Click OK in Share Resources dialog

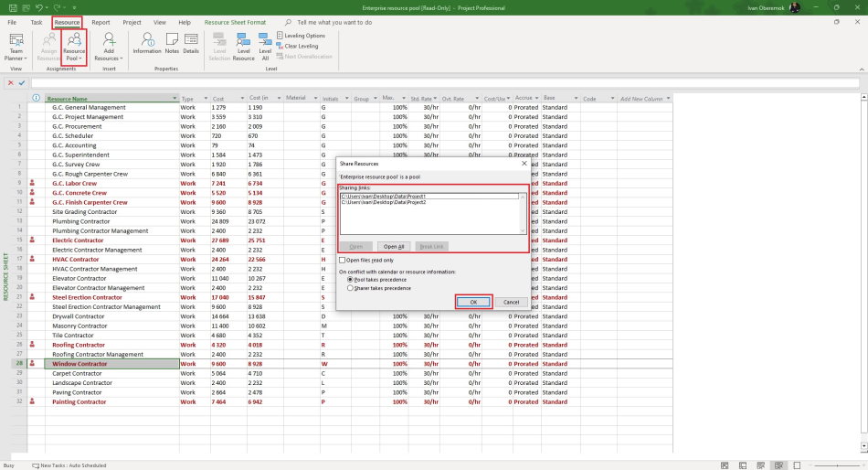coord(473,302)
